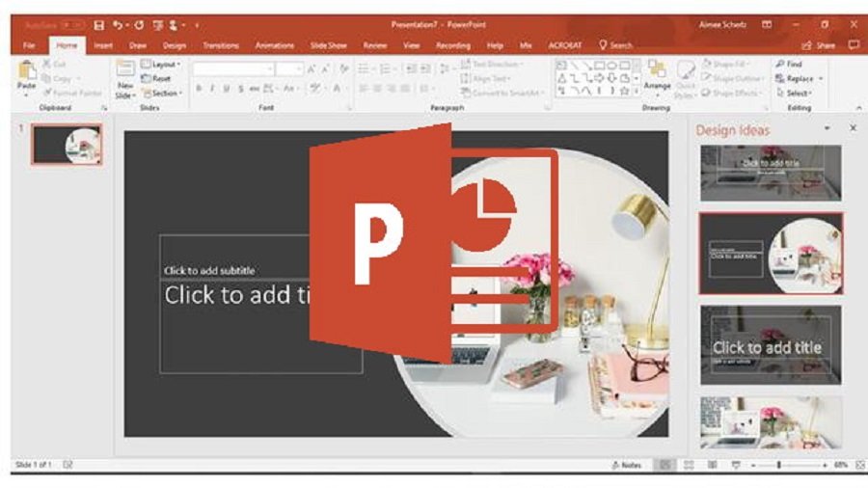Click the Aimee Schatz account name

(x=722, y=25)
